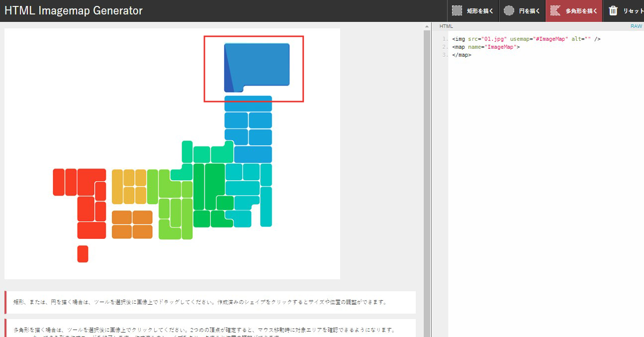The image size is (644, 337).
Task: Click the reset trash can icon
Action: tap(613, 10)
